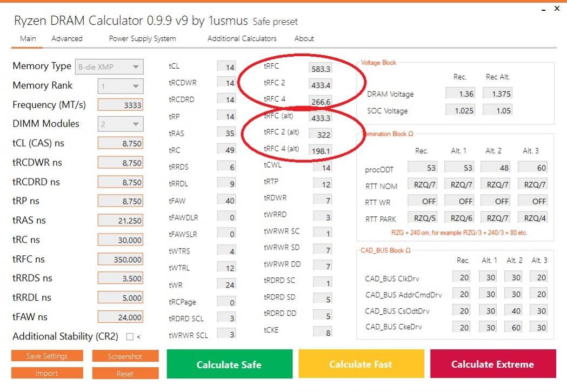This screenshot has height=392, width=567.
Task: Click the tRRDS ns input field
Action: pyautogui.click(x=121, y=278)
